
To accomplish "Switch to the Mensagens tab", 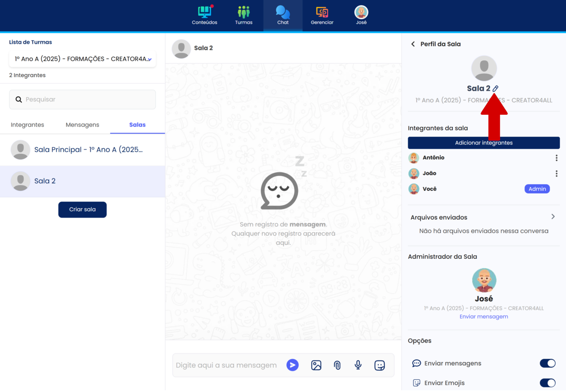I will tap(82, 125).
